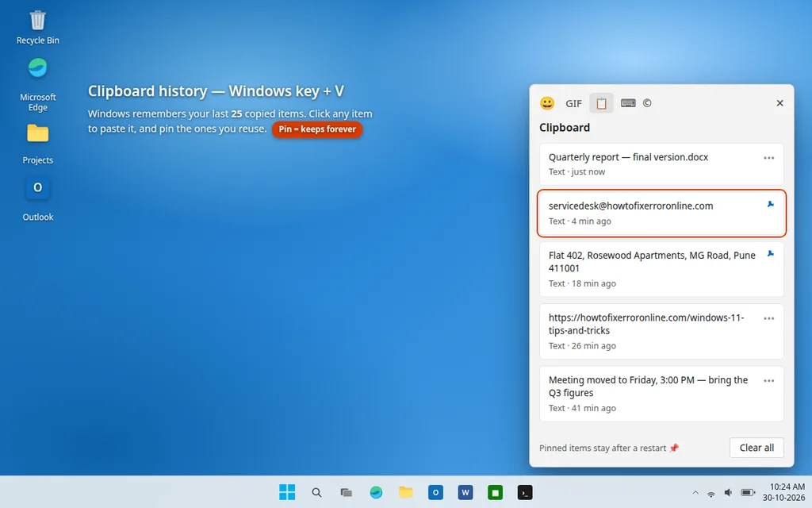The width and height of the screenshot is (812, 508).
Task: Click the 'Clipboard' panel heading
Action: click(x=565, y=128)
